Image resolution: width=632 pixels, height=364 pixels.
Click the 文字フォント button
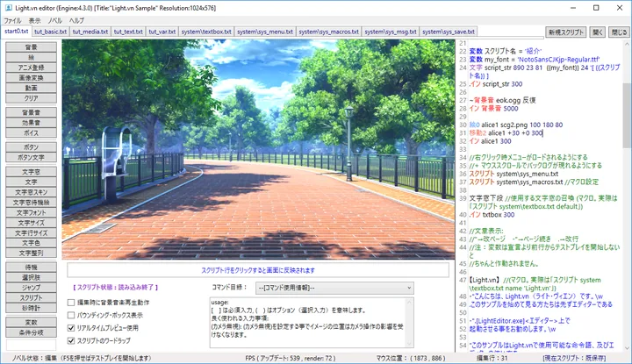tap(31, 212)
